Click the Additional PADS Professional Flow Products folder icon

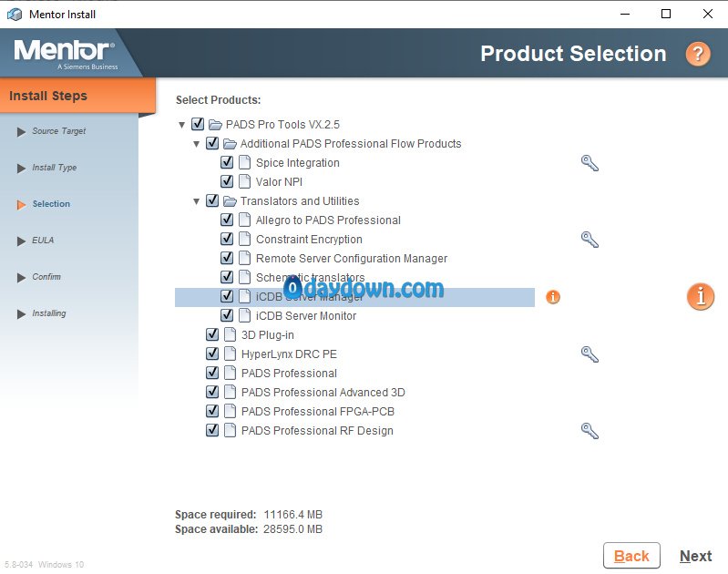pos(230,144)
